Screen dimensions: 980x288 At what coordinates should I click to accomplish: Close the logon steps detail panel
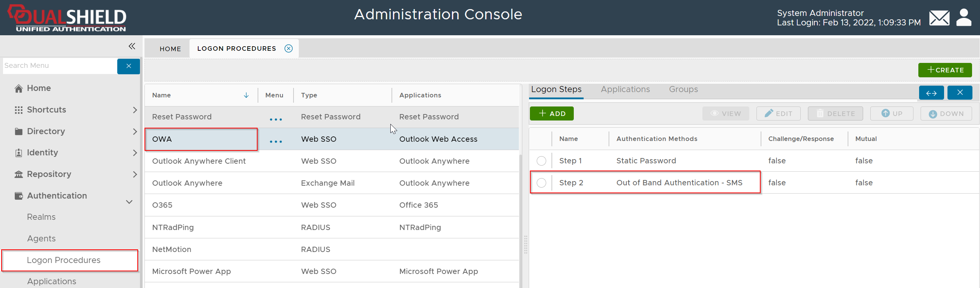tap(960, 92)
